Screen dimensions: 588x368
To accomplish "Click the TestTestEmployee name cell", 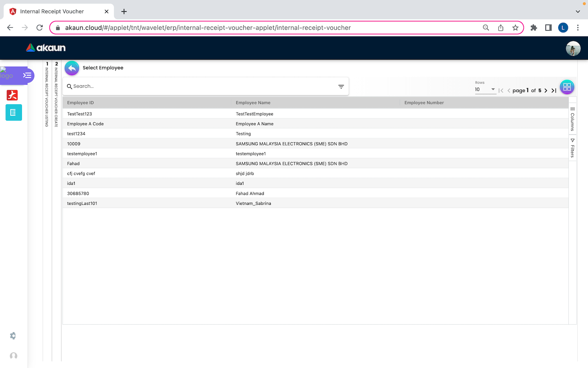I will pos(254,114).
